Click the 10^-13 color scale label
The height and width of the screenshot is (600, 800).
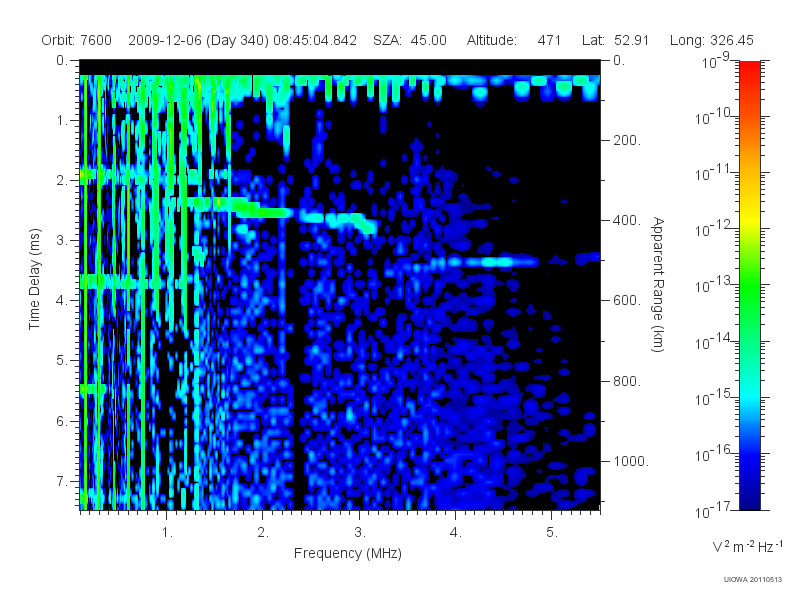pyautogui.click(x=714, y=286)
